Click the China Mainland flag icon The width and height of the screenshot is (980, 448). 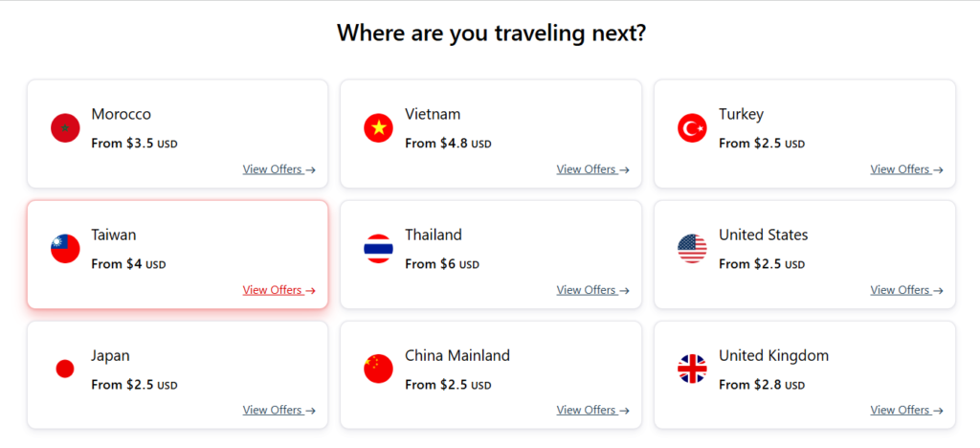point(379,369)
